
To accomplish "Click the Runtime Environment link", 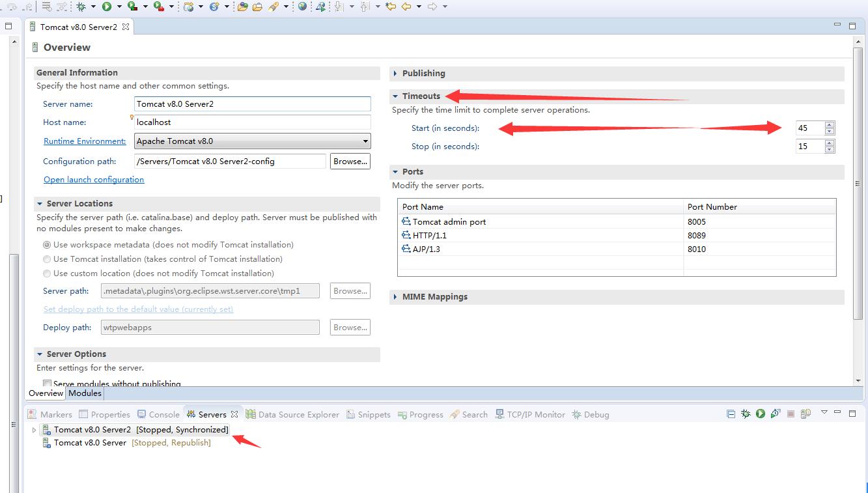I will (x=85, y=141).
